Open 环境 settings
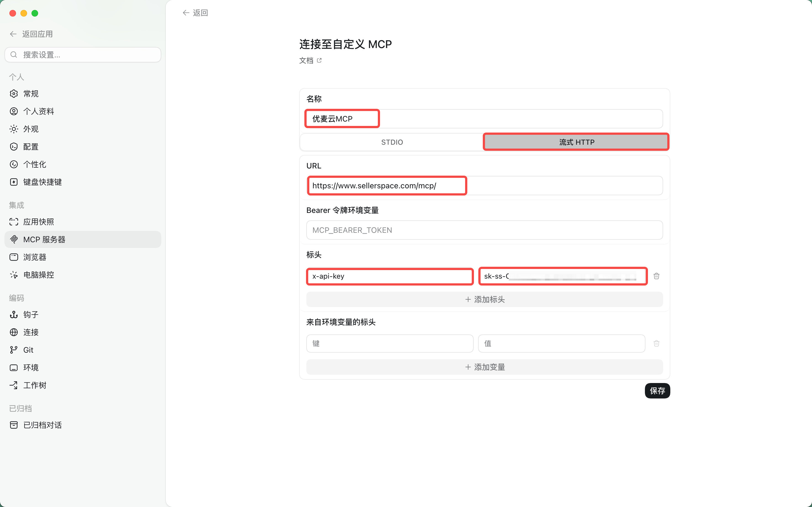Viewport: 812px width, 507px height. (x=83, y=368)
